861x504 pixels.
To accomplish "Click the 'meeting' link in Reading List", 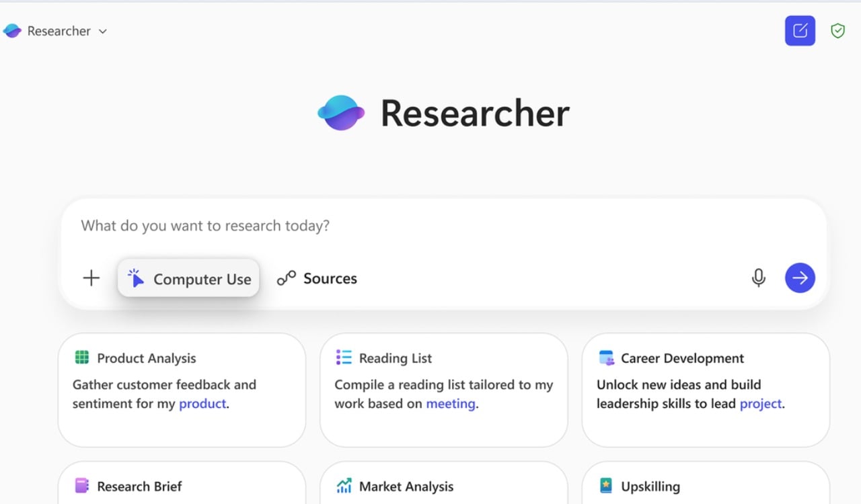I will pos(451,404).
